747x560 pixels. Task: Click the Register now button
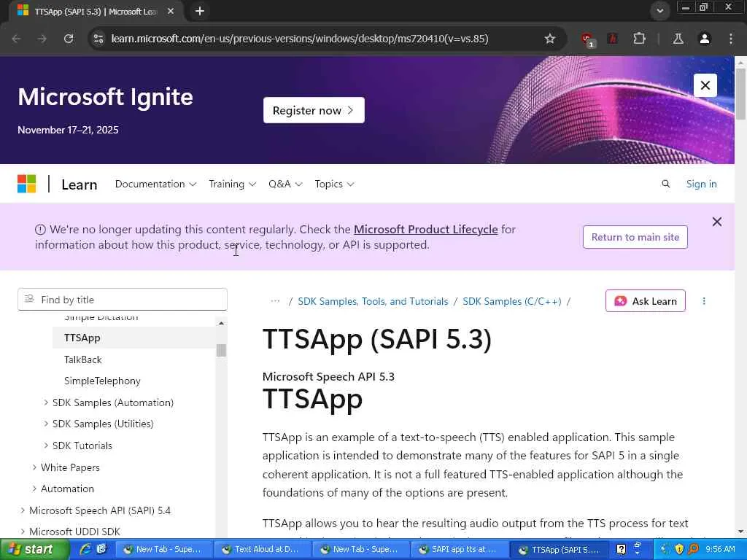(x=314, y=110)
